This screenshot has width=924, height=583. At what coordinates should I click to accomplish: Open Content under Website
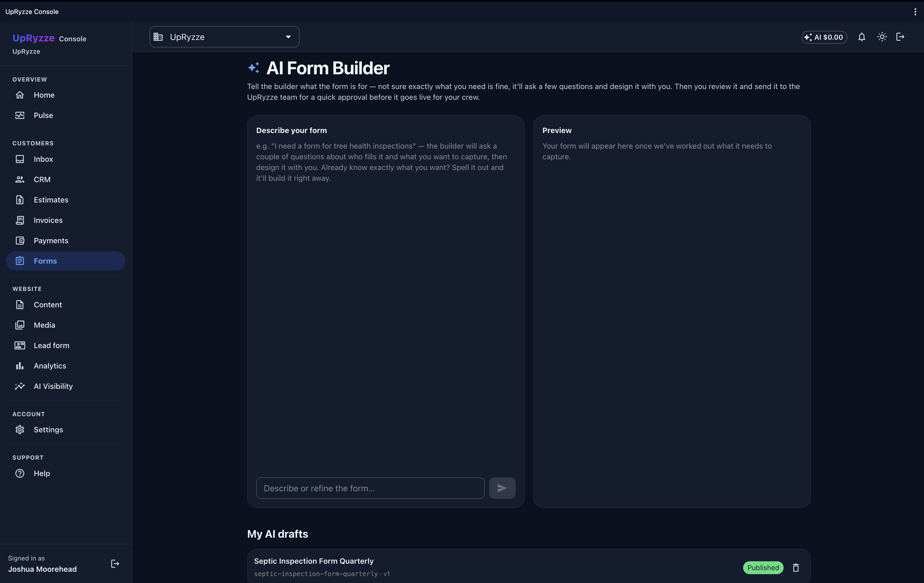click(66, 305)
